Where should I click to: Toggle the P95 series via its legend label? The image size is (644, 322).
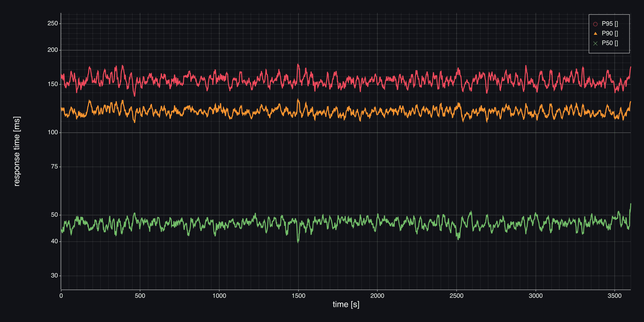click(x=610, y=24)
